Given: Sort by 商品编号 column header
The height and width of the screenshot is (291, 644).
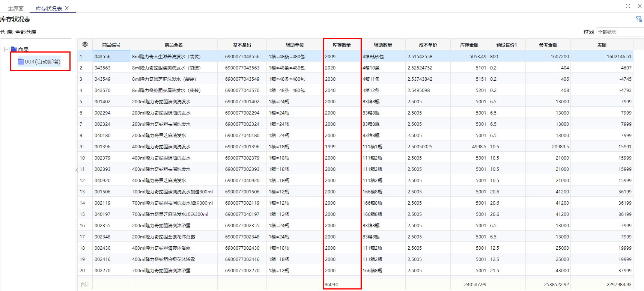Looking at the screenshot, I should pyautogui.click(x=111, y=45).
